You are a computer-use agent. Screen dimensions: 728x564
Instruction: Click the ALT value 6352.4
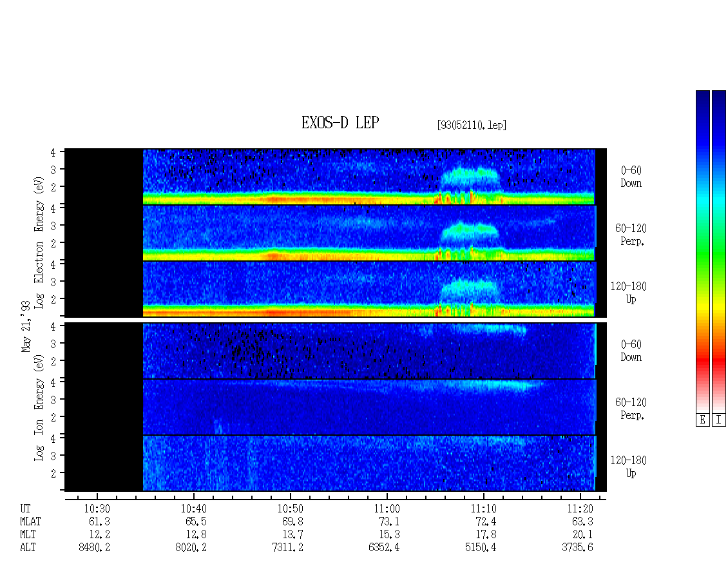pos(384,547)
